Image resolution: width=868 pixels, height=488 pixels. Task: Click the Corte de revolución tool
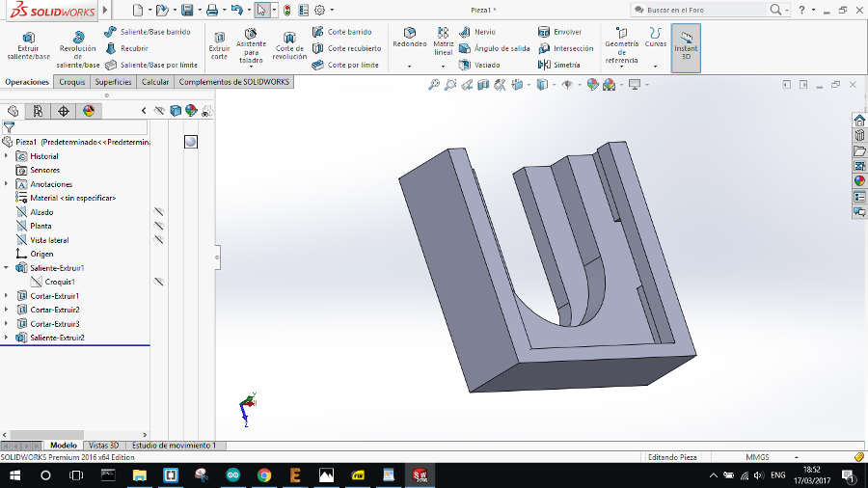click(289, 46)
